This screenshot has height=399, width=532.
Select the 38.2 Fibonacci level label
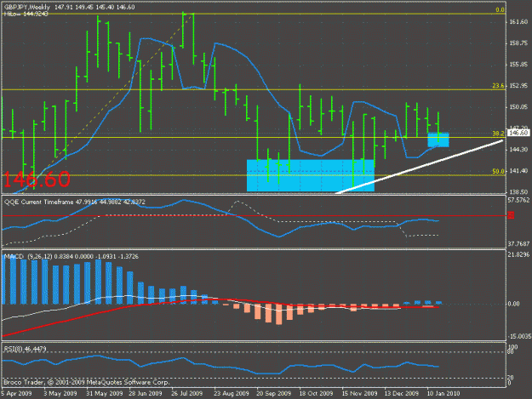click(499, 134)
